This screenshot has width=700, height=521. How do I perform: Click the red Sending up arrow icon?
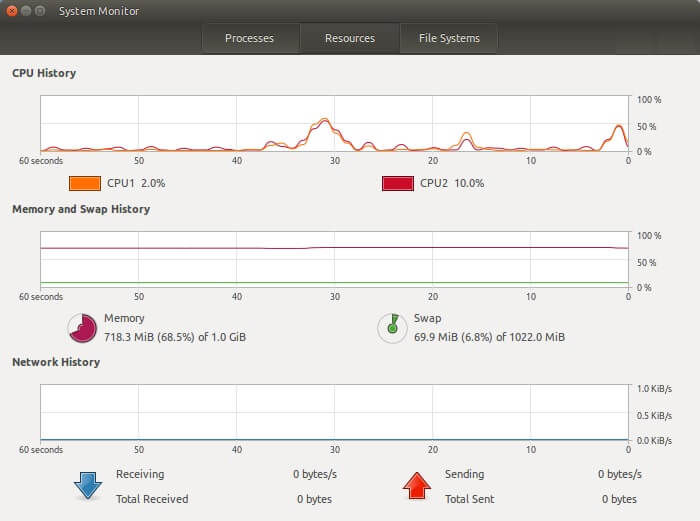(x=417, y=486)
